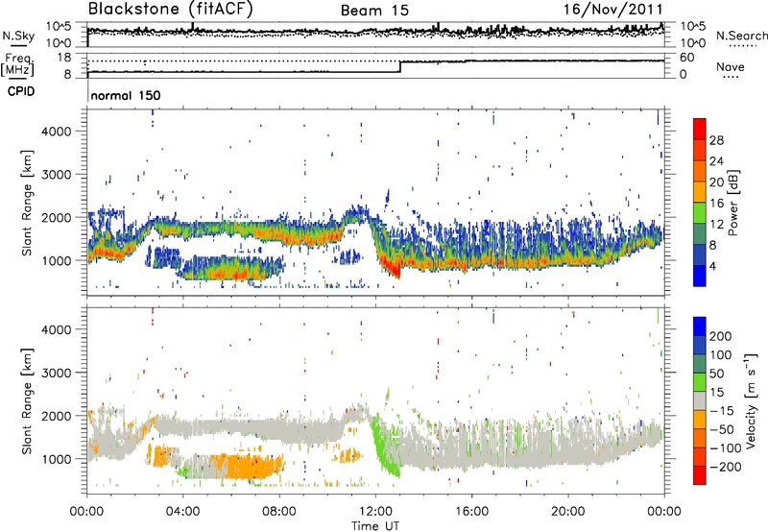The height and width of the screenshot is (532, 768).
Task: Click the "24" Power colorbar label
Action: tap(716, 161)
